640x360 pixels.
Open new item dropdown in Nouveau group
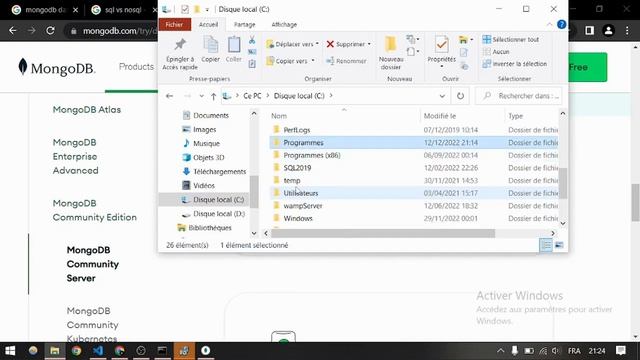tap(412, 39)
